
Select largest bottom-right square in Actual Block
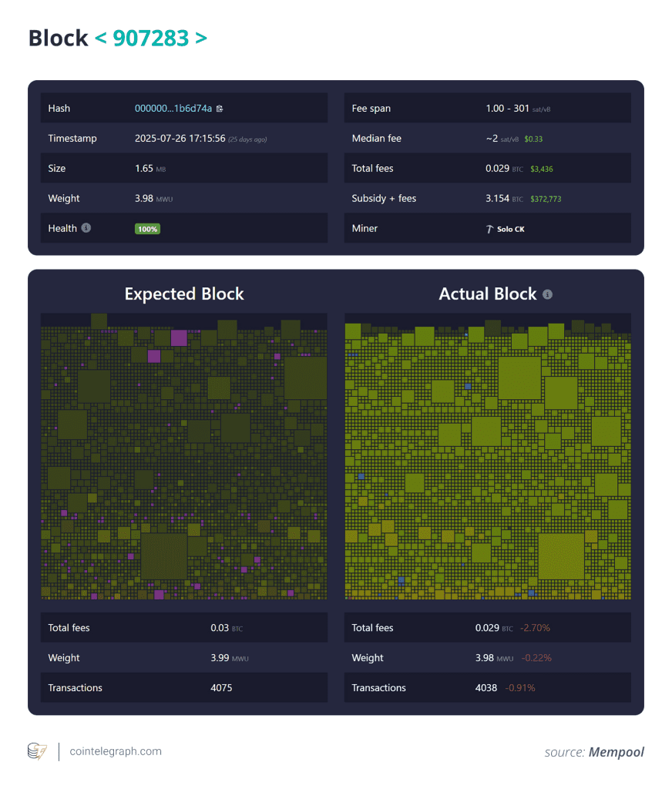(x=560, y=556)
